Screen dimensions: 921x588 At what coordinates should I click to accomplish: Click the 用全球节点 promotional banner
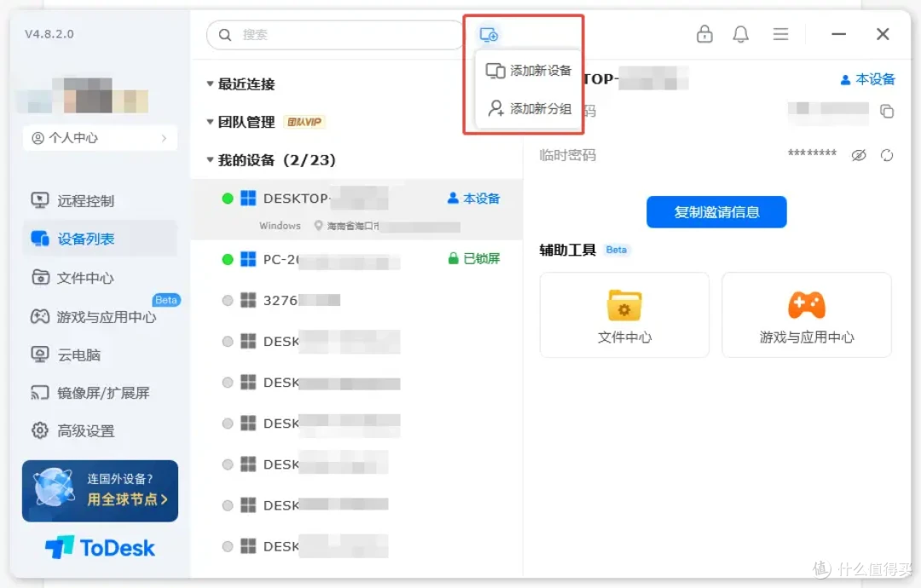pyautogui.click(x=100, y=491)
